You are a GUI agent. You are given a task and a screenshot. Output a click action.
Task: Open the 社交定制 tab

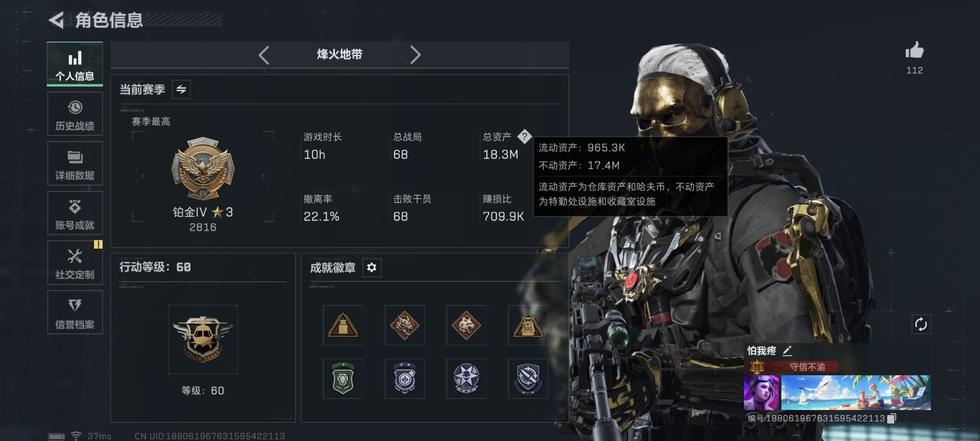point(75,262)
